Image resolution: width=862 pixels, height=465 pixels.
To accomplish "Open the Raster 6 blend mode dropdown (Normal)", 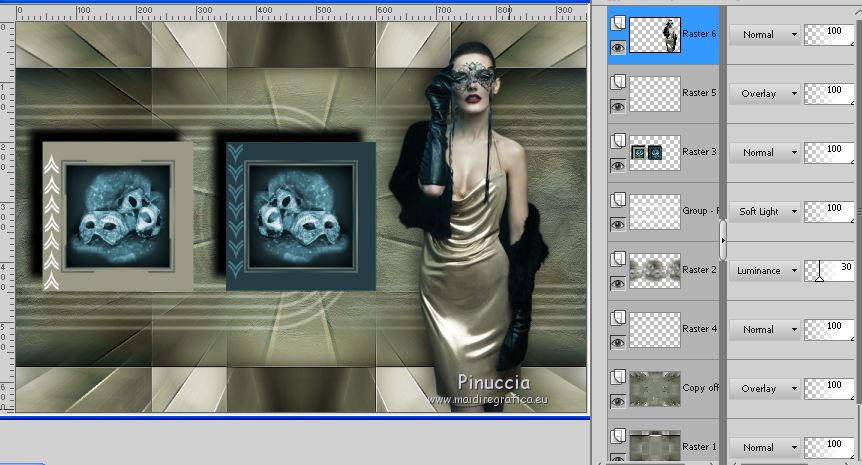I will tap(765, 35).
